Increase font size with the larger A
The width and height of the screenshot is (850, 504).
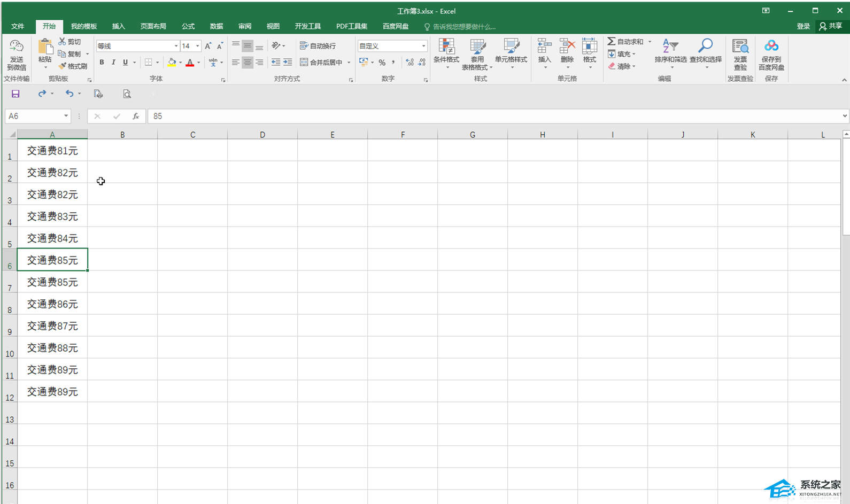click(208, 46)
